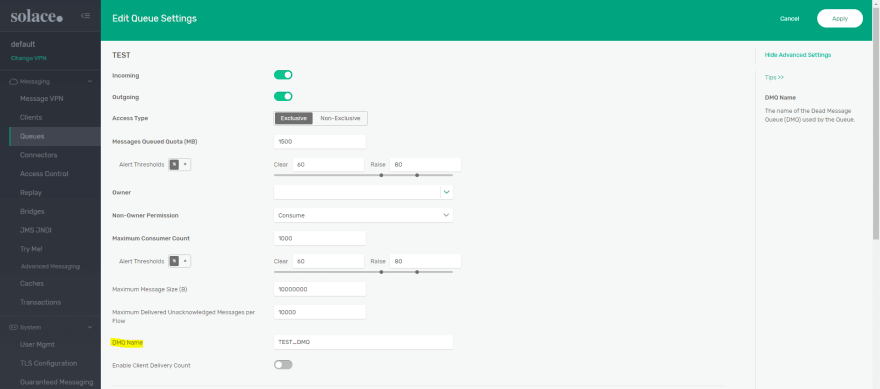Open JMS JNDI in sidebar

[36, 230]
